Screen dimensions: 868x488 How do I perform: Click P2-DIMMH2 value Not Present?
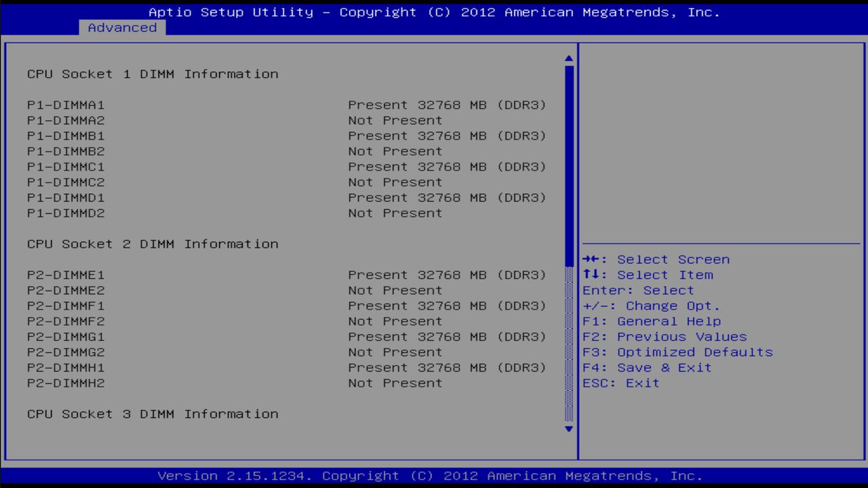pos(395,383)
